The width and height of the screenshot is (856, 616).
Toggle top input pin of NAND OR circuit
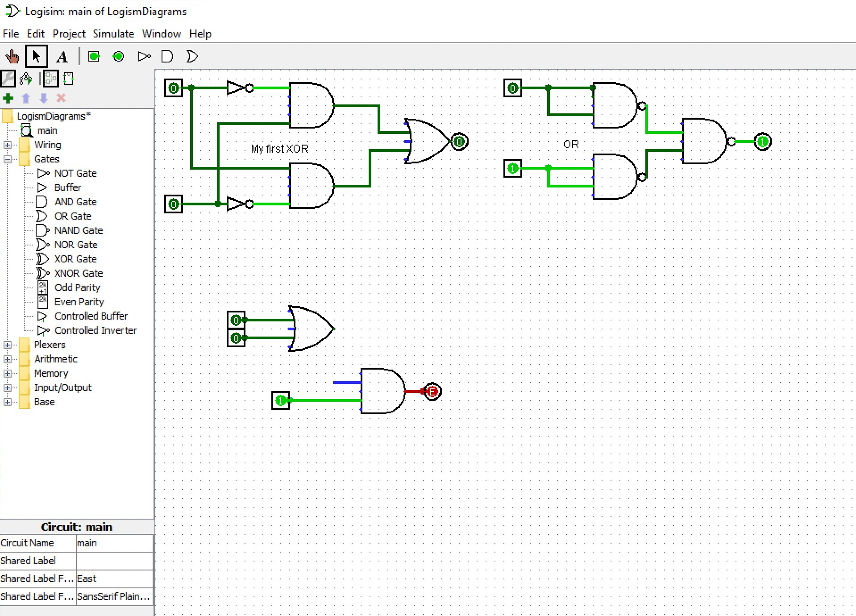pyautogui.click(x=513, y=88)
